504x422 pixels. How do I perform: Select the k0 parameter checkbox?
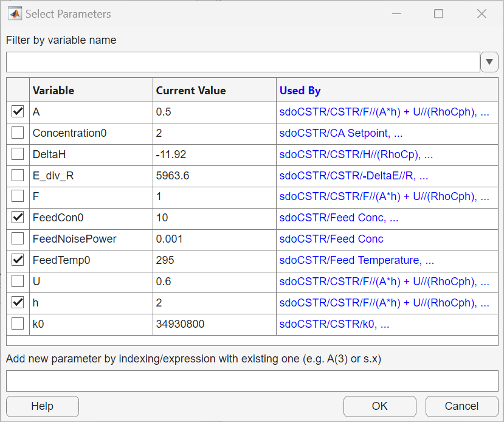[18, 324]
